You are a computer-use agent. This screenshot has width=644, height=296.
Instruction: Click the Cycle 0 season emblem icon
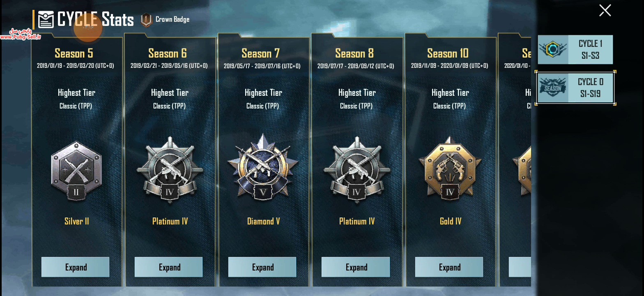pos(553,88)
